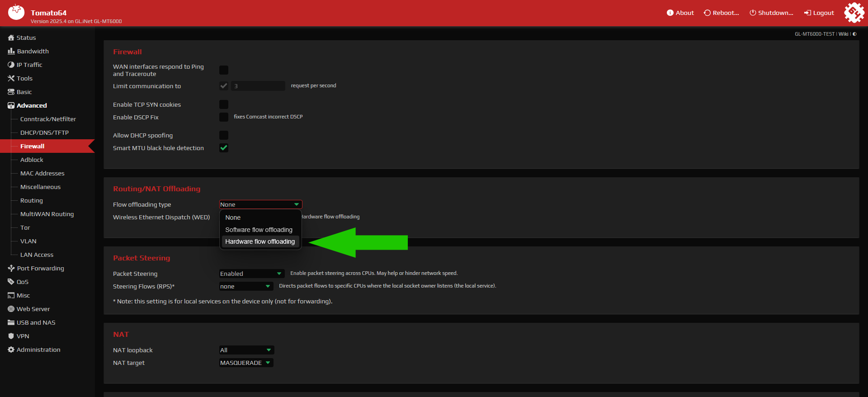Click the About link text

tap(684, 13)
